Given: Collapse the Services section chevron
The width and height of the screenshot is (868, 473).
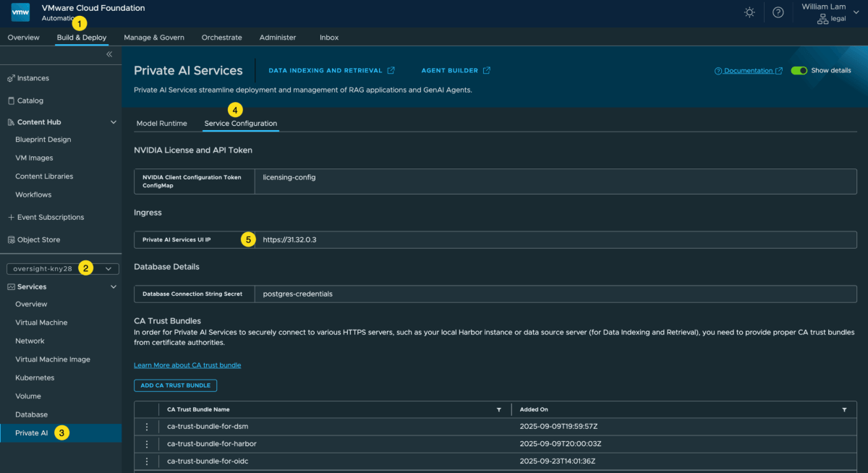Looking at the screenshot, I should [113, 287].
